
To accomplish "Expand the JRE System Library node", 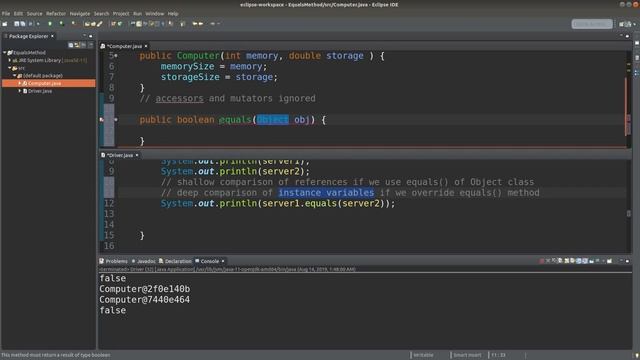I will 9,60.
